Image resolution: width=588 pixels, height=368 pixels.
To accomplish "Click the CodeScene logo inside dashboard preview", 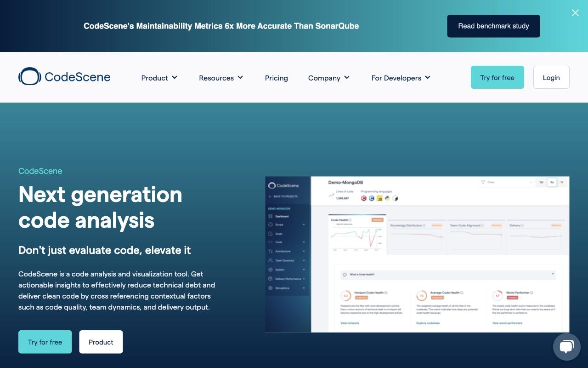I will [x=283, y=185].
